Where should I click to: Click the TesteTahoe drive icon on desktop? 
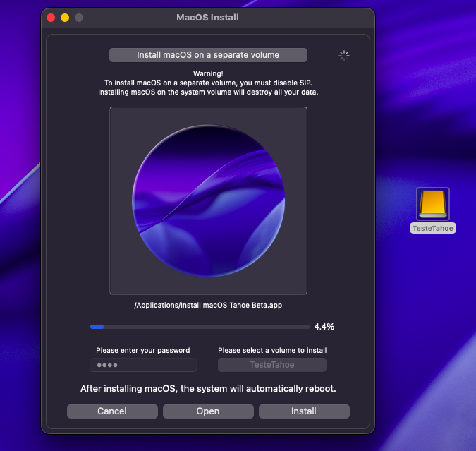coord(433,204)
